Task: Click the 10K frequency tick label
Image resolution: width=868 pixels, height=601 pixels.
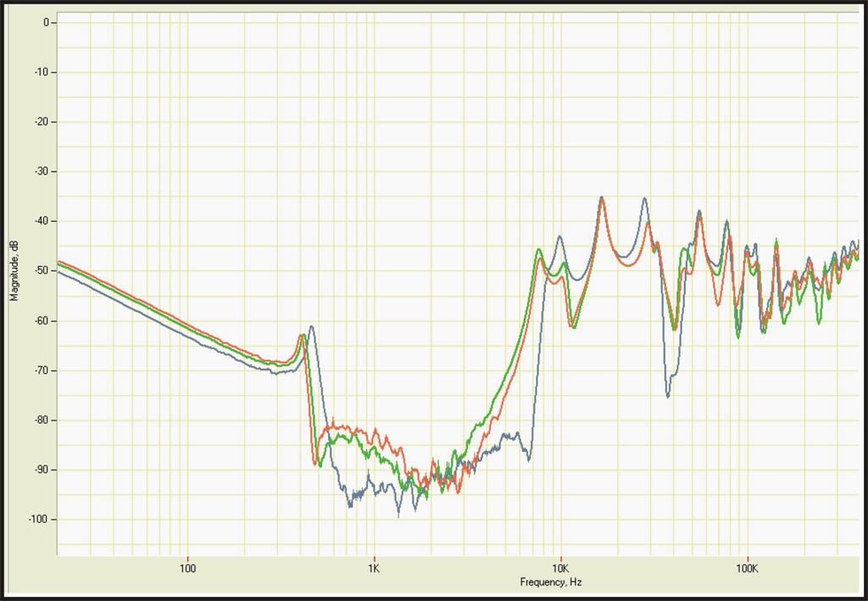Action: tap(561, 568)
